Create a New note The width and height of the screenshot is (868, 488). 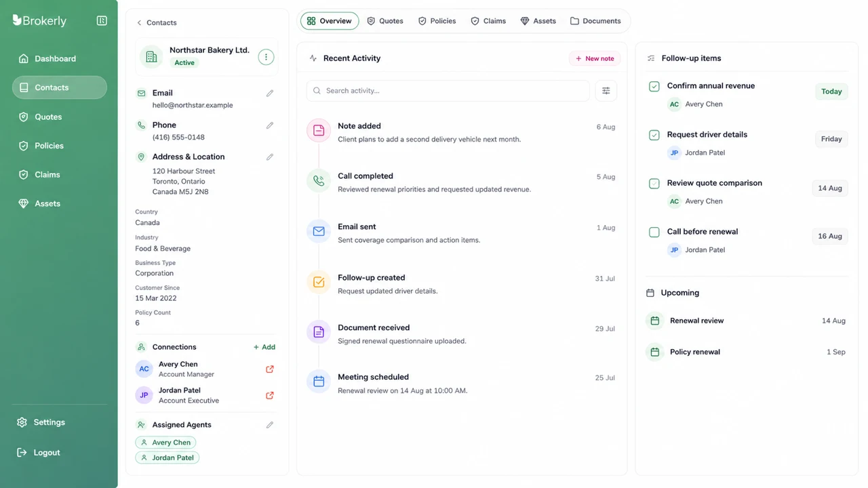point(595,58)
